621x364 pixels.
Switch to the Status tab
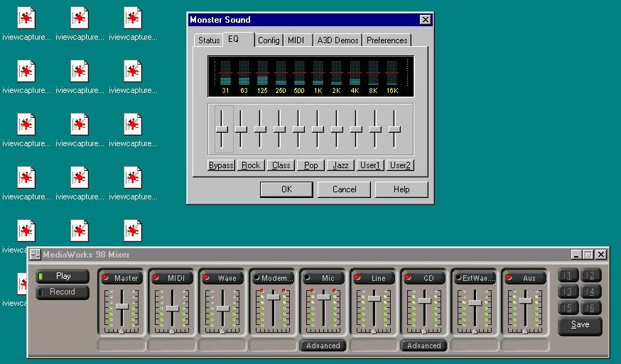point(209,40)
